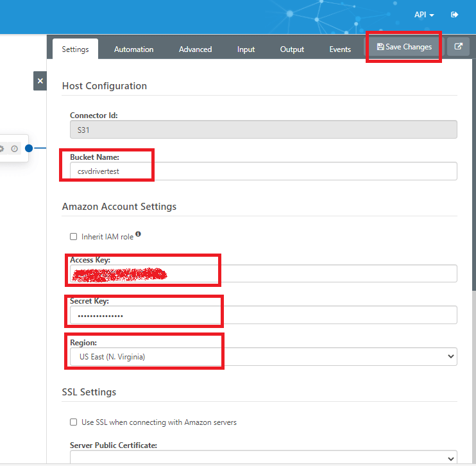Enable the Inherit IAM role checkbox
The height and width of the screenshot is (466, 476).
coord(74,237)
